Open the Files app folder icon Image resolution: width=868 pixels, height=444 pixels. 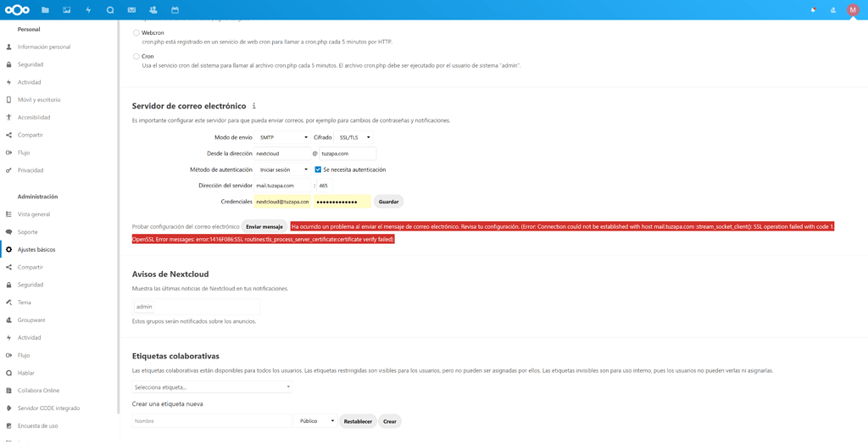click(45, 10)
